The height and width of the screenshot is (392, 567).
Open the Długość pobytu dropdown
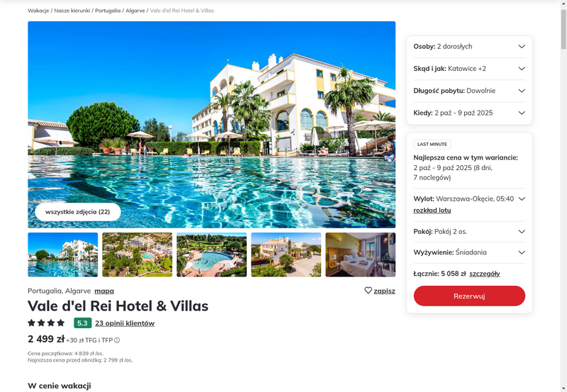pyautogui.click(x=469, y=91)
